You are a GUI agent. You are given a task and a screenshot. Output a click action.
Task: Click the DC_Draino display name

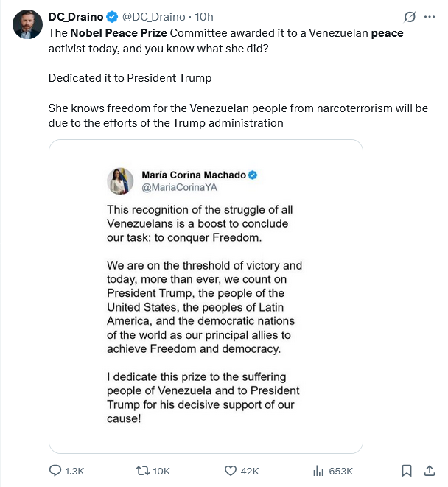coord(75,16)
